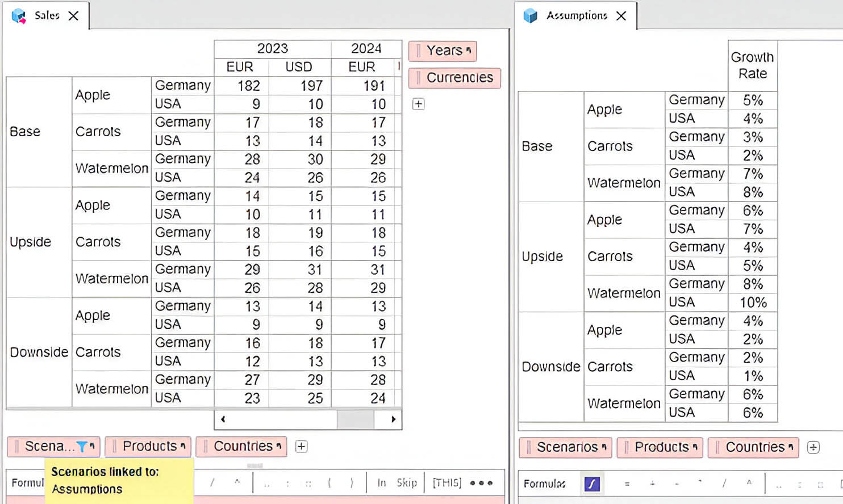Click the Countries chip in Assumptions

(x=754, y=447)
